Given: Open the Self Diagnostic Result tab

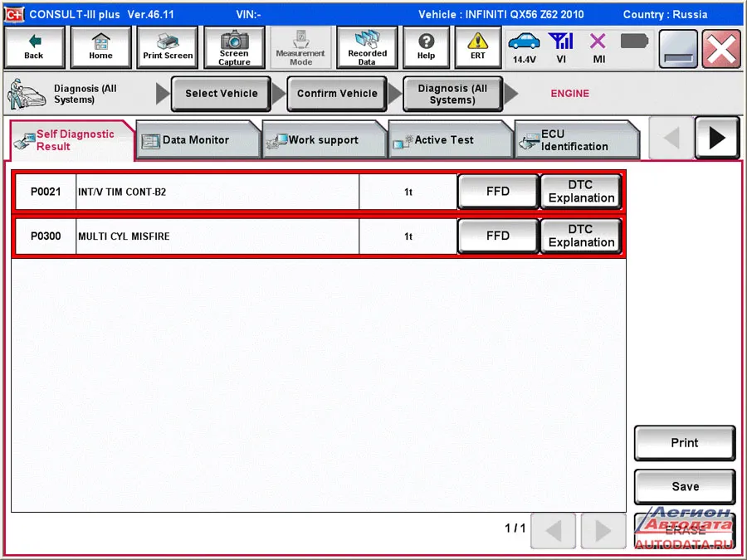Looking at the screenshot, I should 72,140.
